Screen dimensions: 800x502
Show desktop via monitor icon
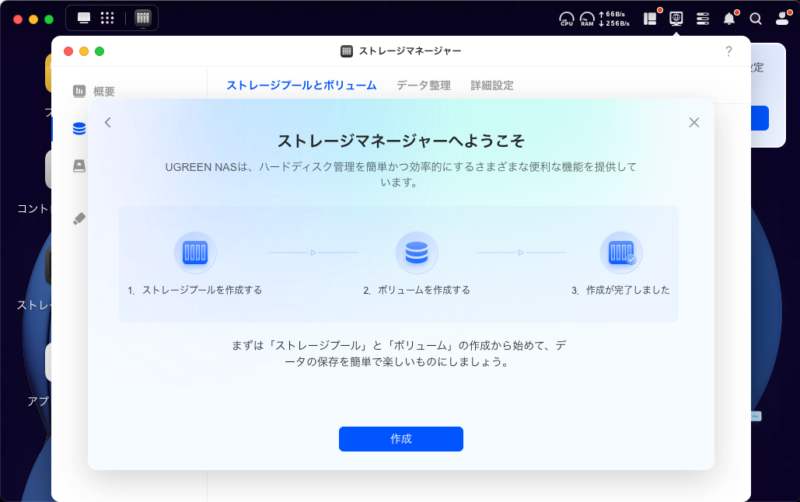[x=83, y=18]
